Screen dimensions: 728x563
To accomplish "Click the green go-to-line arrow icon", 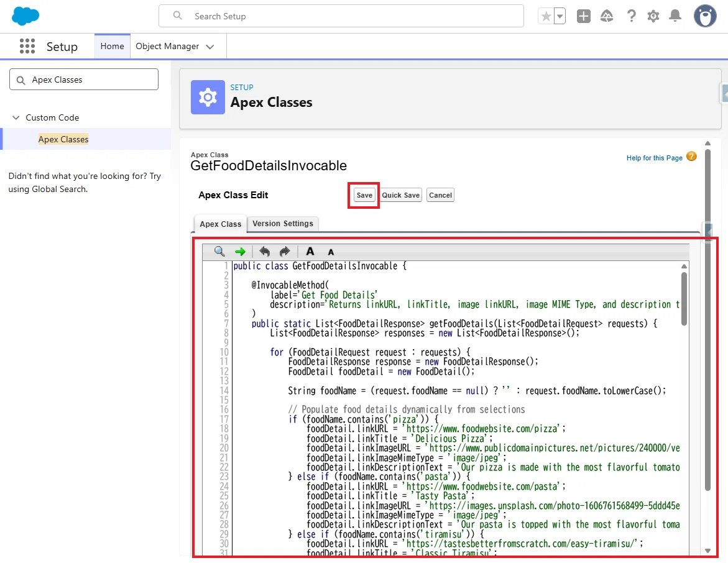I will coord(240,252).
